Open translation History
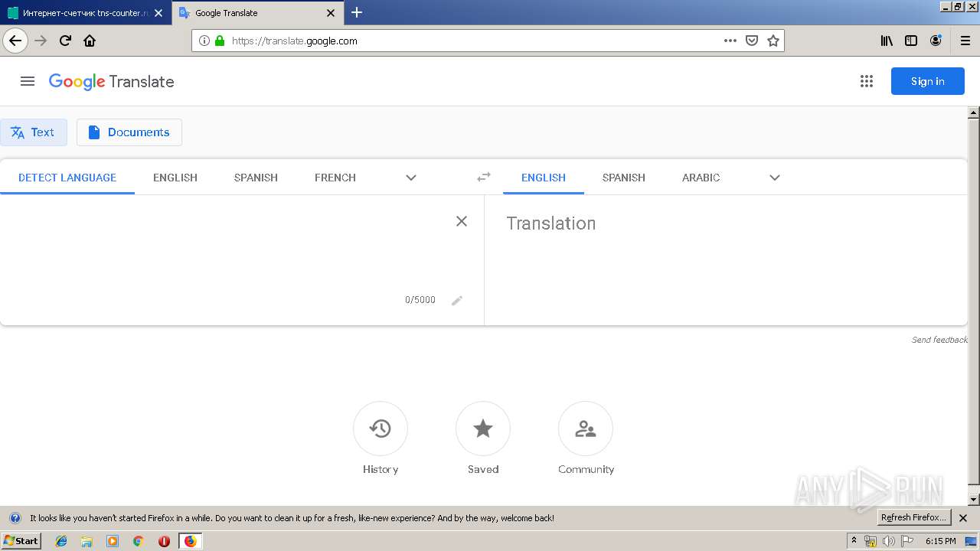 pyautogui.click(x=381, y=429)
